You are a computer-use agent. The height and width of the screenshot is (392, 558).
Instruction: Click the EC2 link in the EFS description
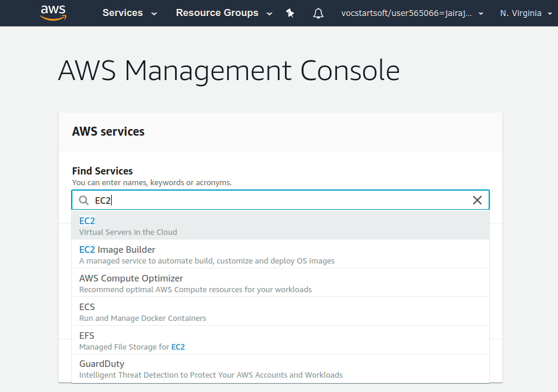(177, 347)
